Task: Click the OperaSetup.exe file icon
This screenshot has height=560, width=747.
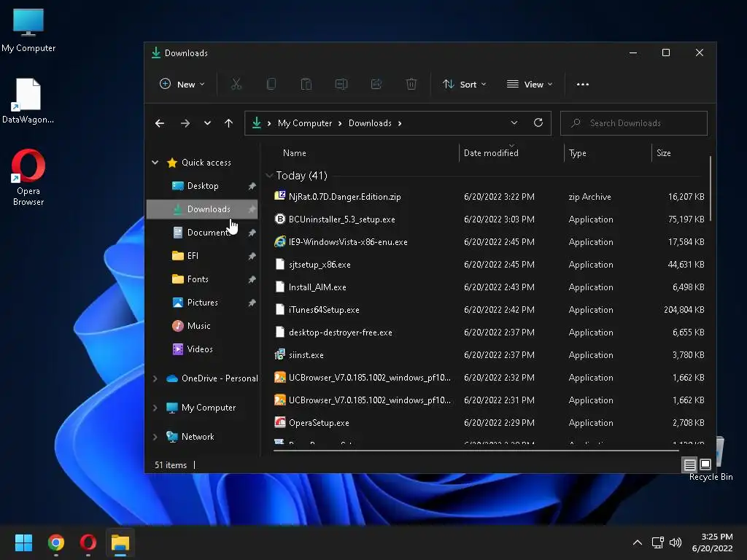Action: [x=280, y=422]
